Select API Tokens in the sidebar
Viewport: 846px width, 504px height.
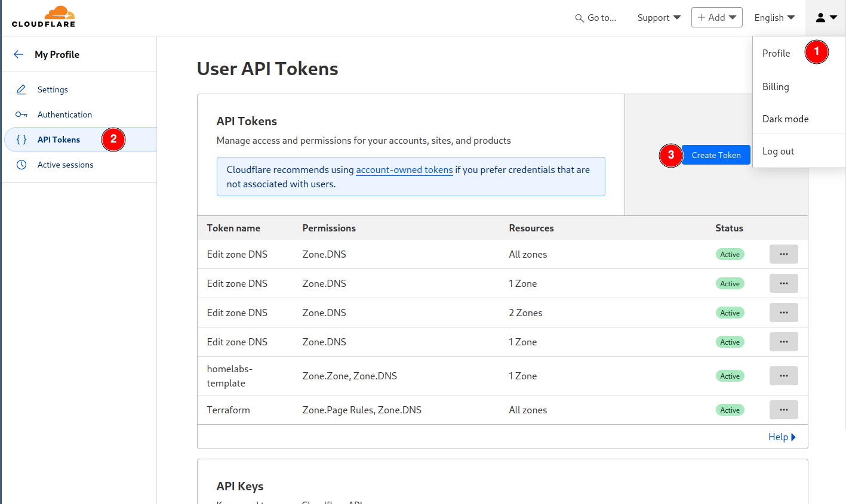59,140
